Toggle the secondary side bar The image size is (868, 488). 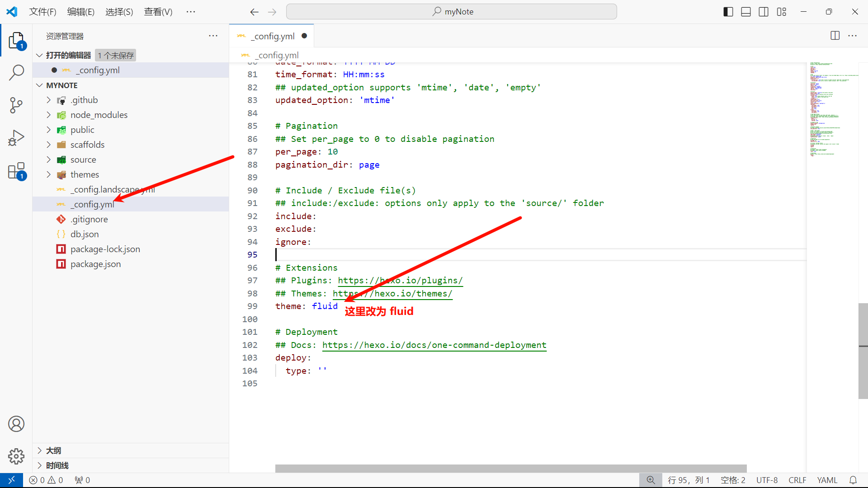[764, 12]
